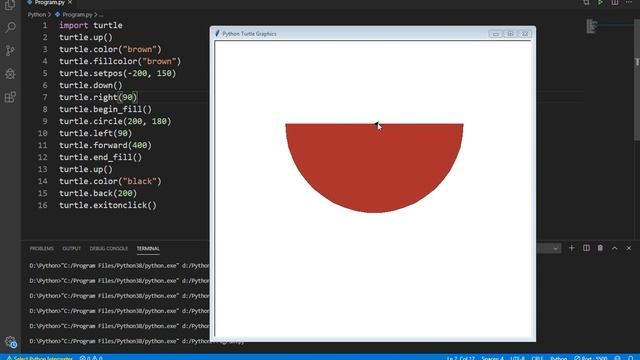
Task: Click 'turtle.exitonclick()' on line 16
Action: tap(108, 205)
